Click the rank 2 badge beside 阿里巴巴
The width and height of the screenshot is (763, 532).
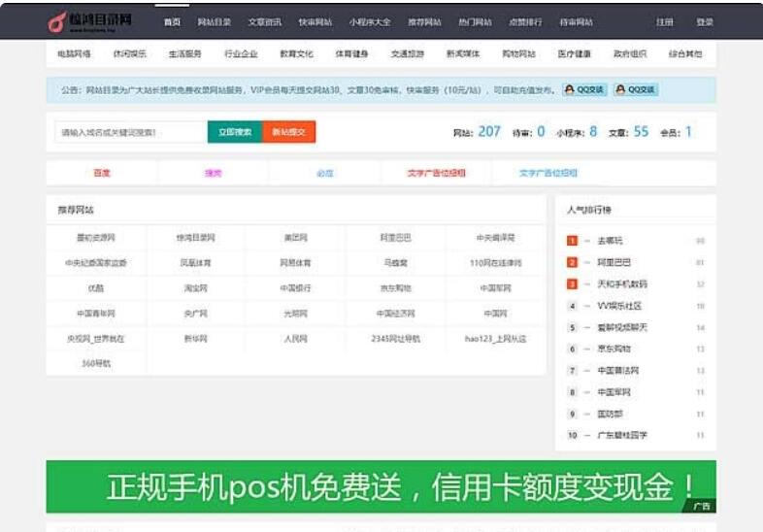click(x=573, y=262)
